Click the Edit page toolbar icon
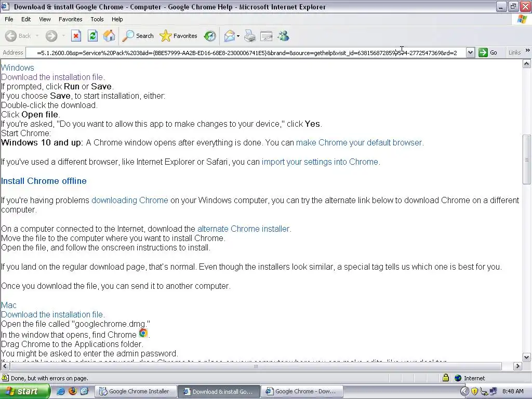 coord(267,36)
